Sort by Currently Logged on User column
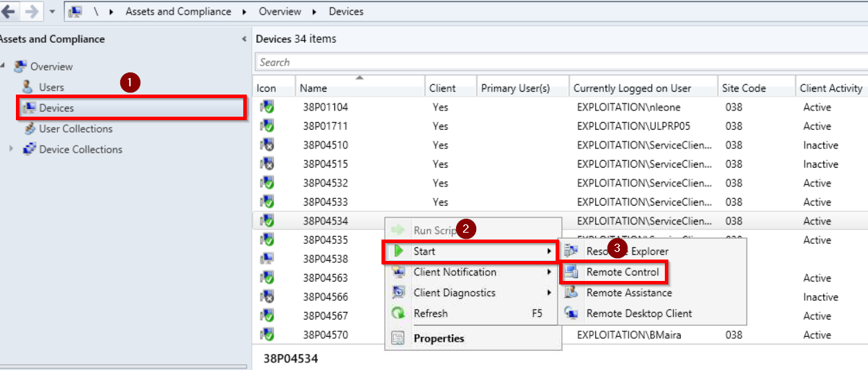 click(x=632, y=88)
